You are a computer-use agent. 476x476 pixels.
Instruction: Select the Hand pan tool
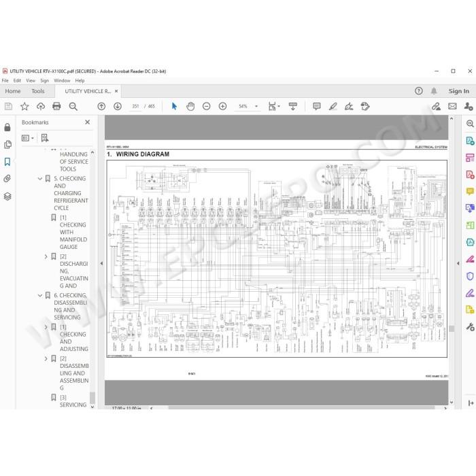tap(190, 106)
